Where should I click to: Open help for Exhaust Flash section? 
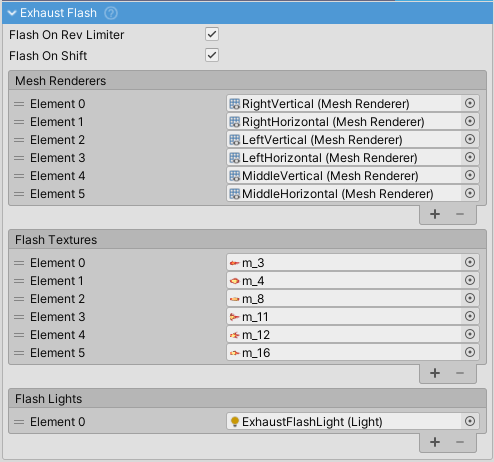point(111,13)
